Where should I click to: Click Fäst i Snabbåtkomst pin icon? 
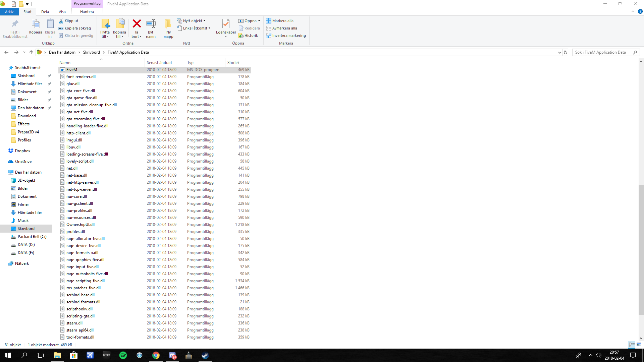coord(15,24)
